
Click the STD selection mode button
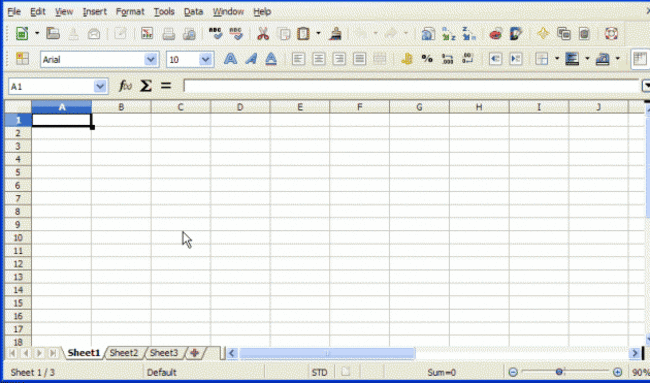319,372
